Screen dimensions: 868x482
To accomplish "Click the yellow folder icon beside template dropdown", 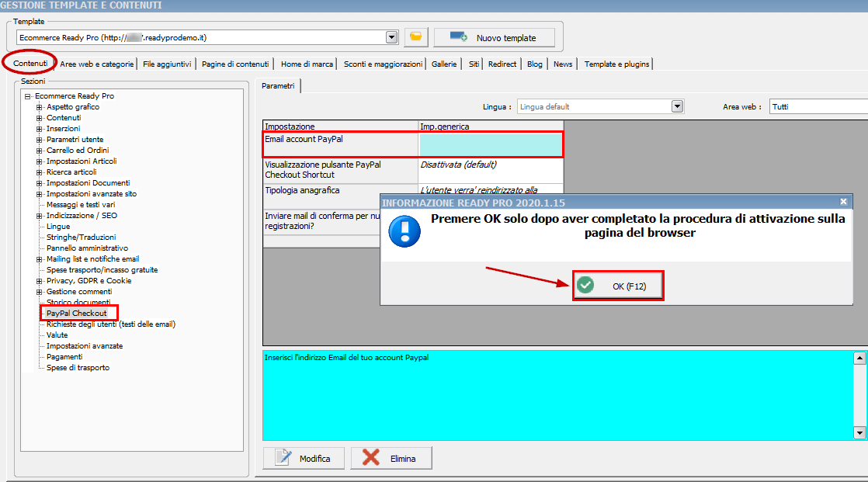I will (x=416, y=37).
